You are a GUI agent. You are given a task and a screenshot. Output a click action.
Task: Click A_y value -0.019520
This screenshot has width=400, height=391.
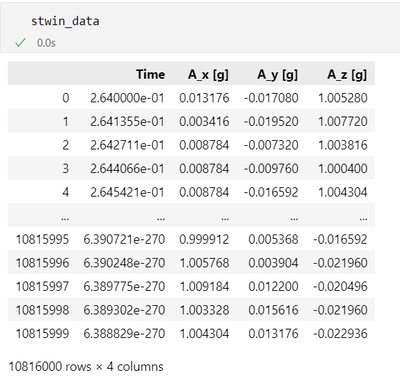tap(271, 122)
